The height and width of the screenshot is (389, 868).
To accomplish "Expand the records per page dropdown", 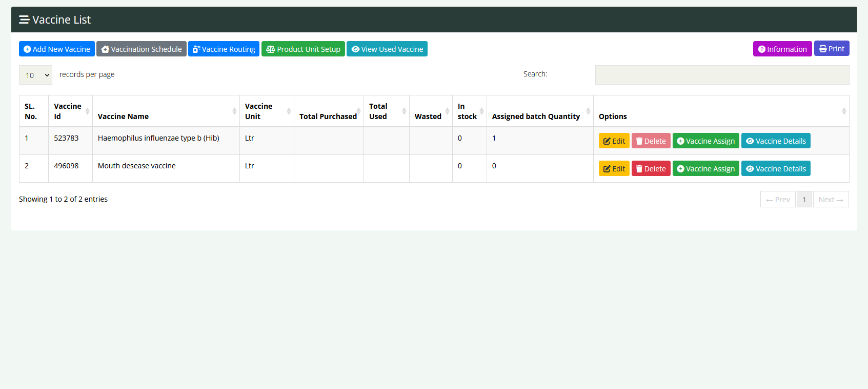I will [36, 75].
